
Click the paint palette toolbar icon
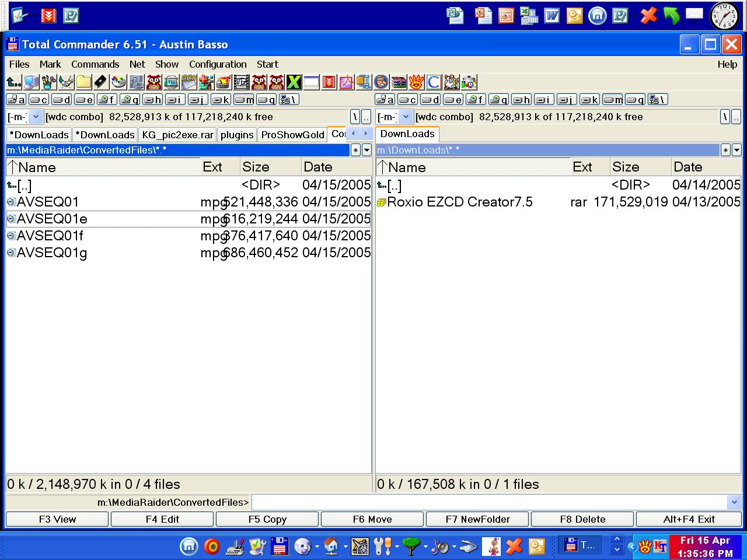[118, 82]
